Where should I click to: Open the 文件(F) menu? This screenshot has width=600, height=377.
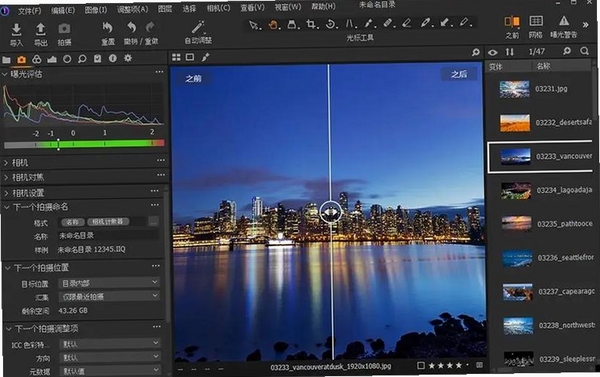[29, 11]
